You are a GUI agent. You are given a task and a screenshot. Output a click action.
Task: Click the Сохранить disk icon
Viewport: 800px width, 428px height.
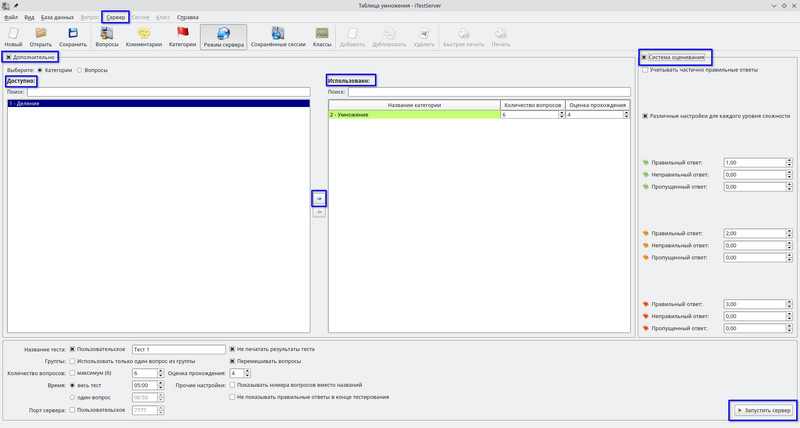pyautogui.click(x=72, y=37)
